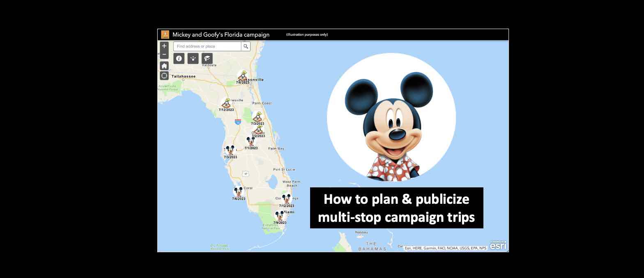Open the share map widget

193,59
